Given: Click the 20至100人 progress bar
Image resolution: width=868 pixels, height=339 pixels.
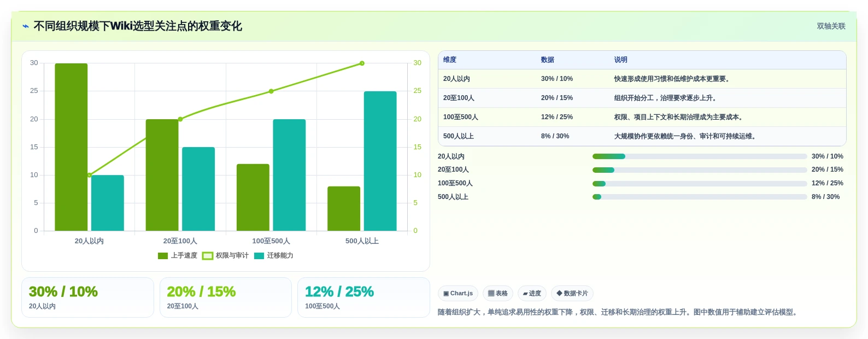Looking at the screenshot, I should 700,170.
